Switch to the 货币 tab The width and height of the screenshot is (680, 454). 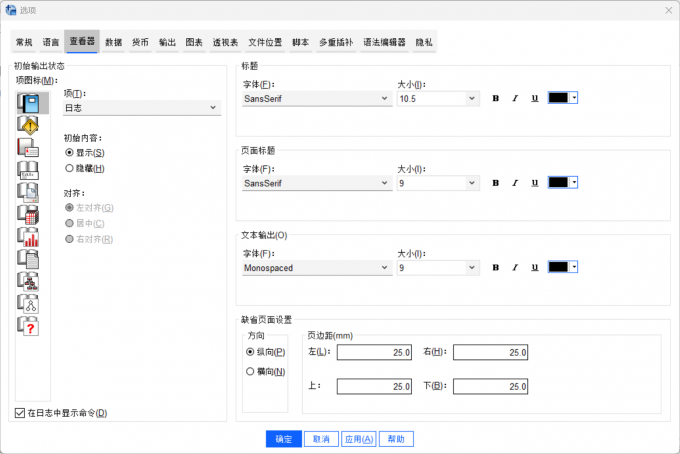(141, 42)
